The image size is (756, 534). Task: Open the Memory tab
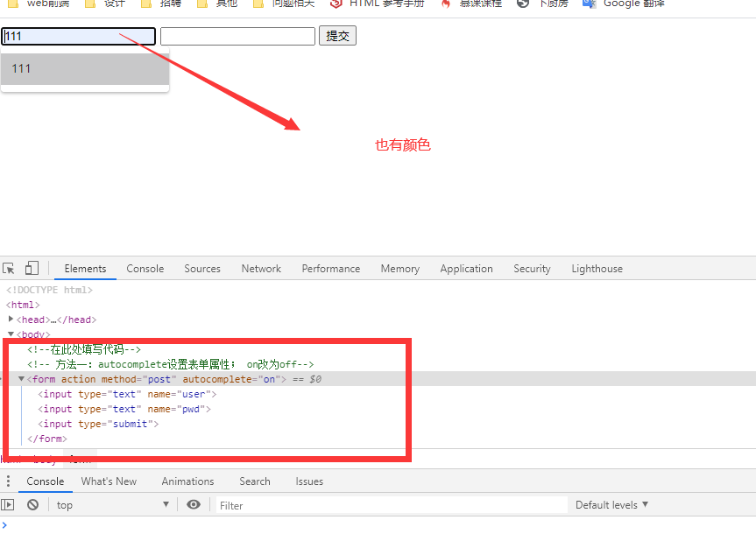(400, 269)
